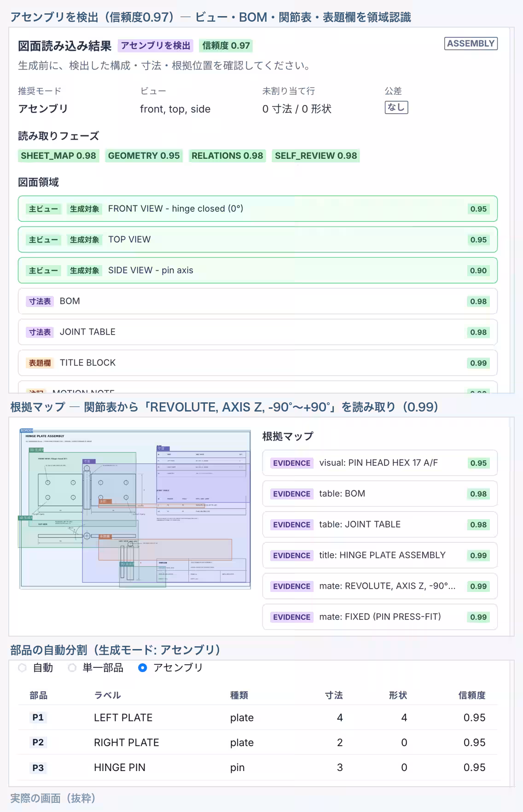523x812 pixels.
Task: Click the 寸法 column header
Action: 334,695
